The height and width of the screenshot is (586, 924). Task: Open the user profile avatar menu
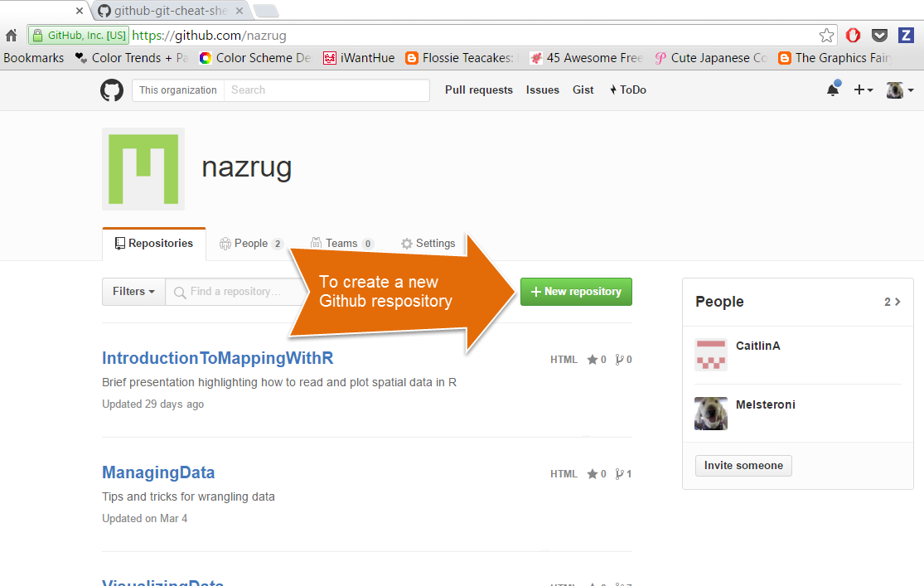(x=900, y=90)
